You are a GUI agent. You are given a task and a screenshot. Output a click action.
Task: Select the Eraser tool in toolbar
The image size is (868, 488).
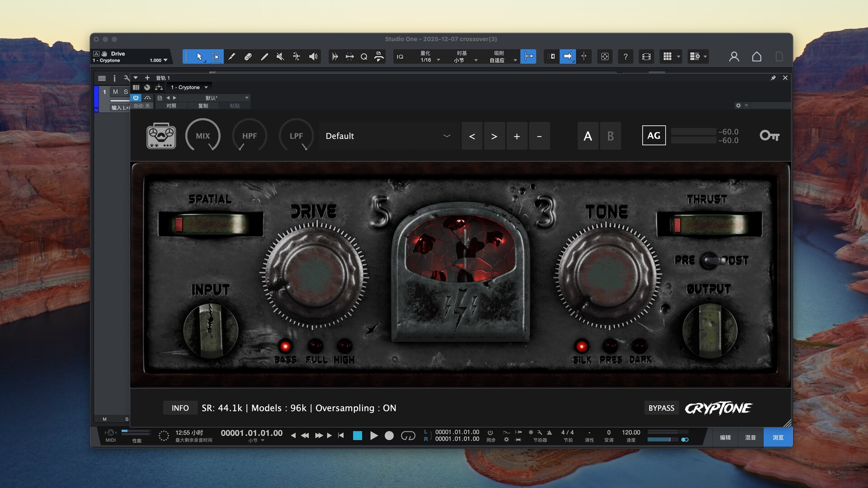(248, 56)
